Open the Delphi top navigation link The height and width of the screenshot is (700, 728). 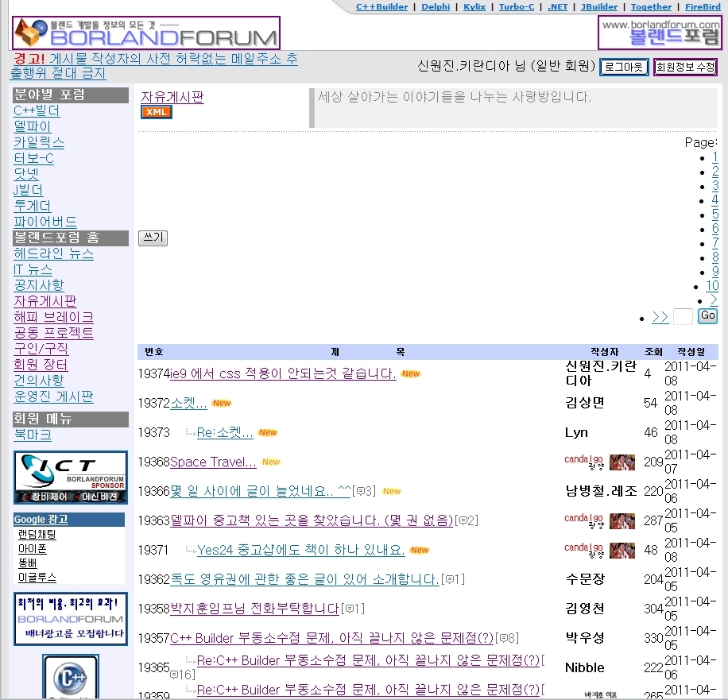click(435, 6)
